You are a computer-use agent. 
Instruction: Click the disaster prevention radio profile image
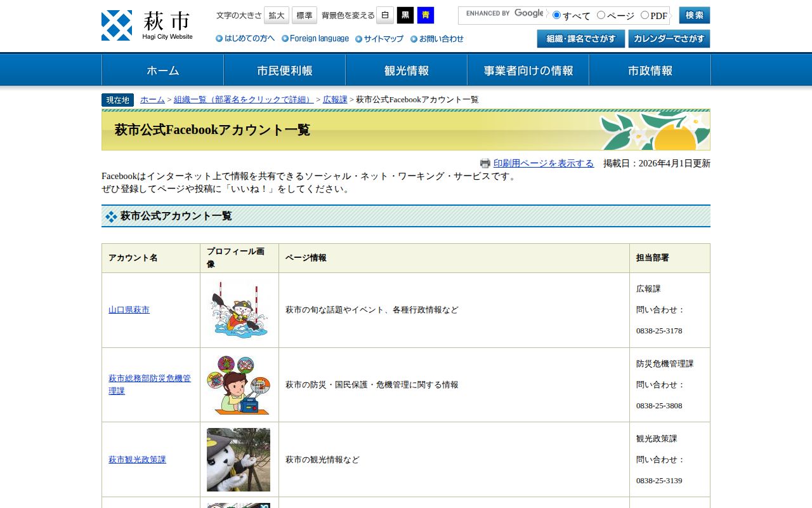(x=239, y=385)
